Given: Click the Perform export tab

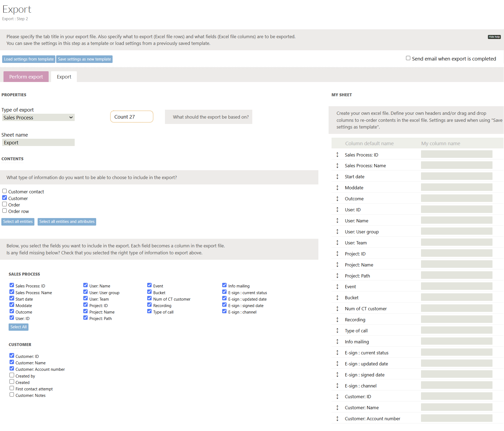Looking at the screenshot, I should point(26,77).
